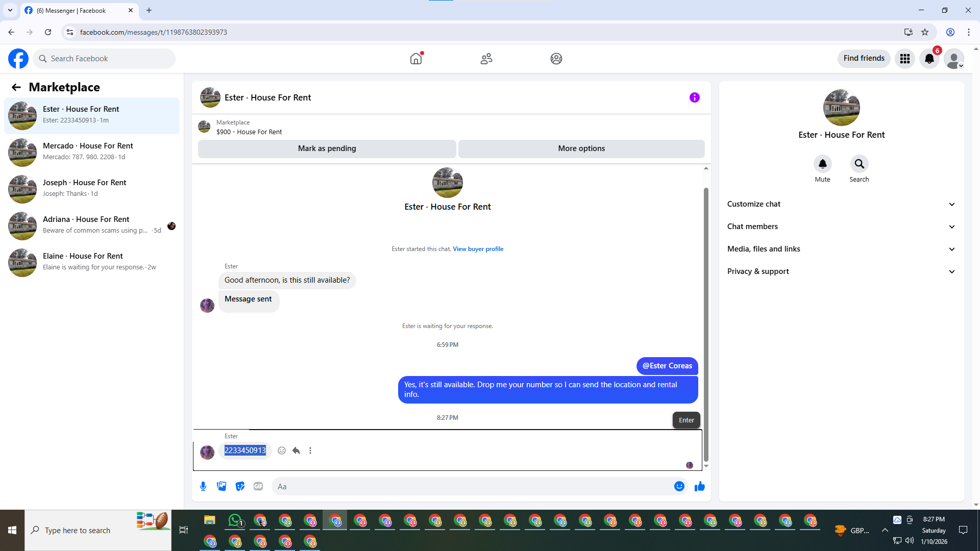
Task: Expand Customize chat section
Action: 841,204
